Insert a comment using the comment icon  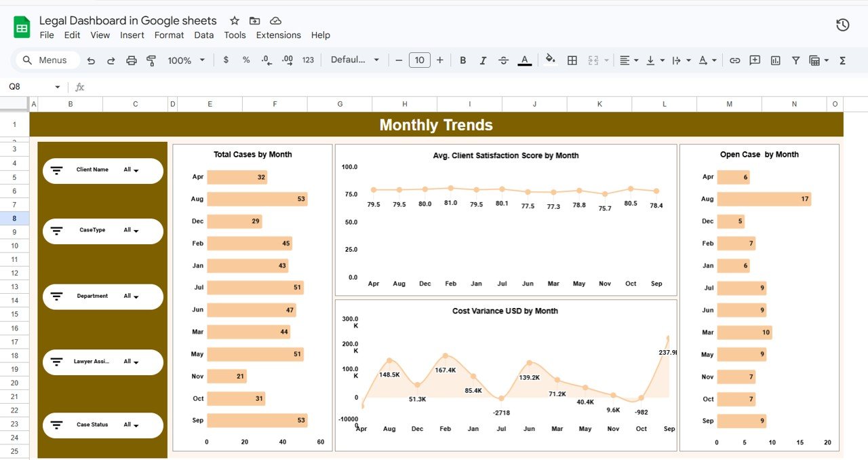tap(755, 60)
